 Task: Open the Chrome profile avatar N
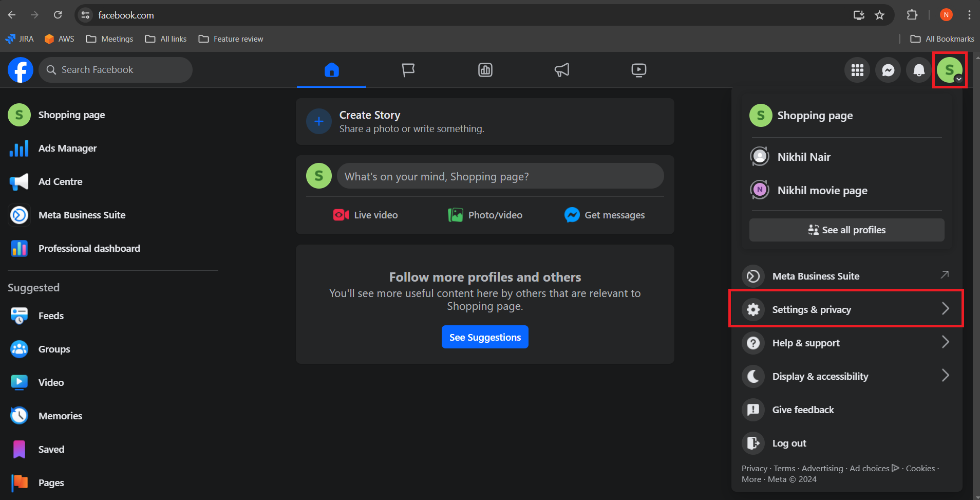946,15
